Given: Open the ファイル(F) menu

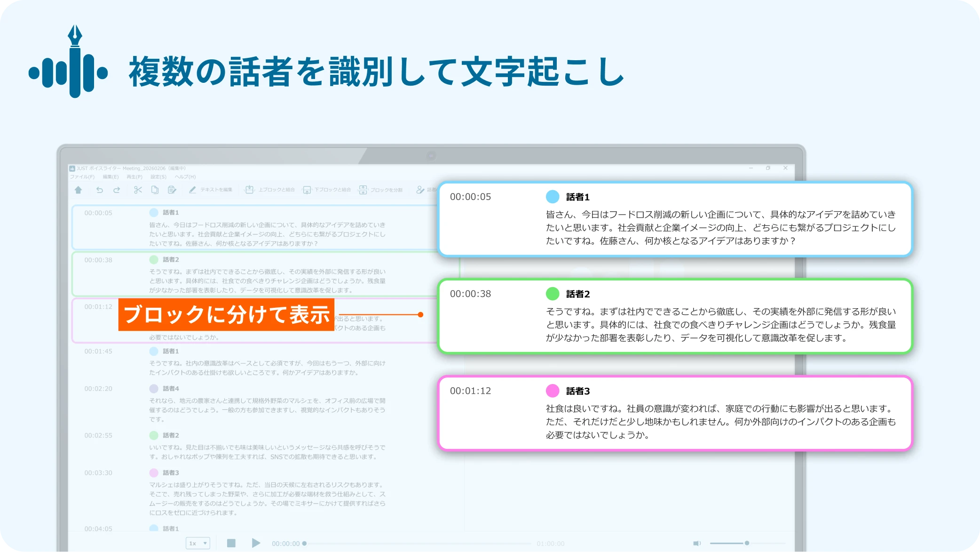Looking at the screenshot, I should [x=82, y=177].
